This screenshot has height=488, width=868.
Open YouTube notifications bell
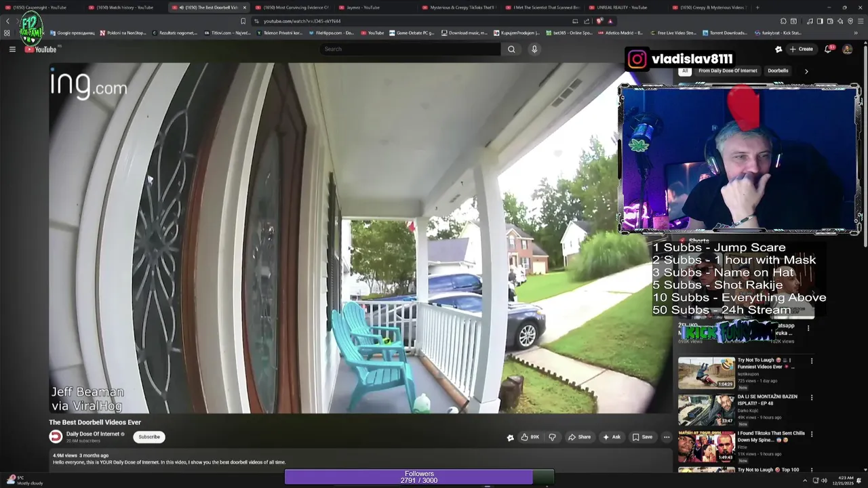point(828,49)
